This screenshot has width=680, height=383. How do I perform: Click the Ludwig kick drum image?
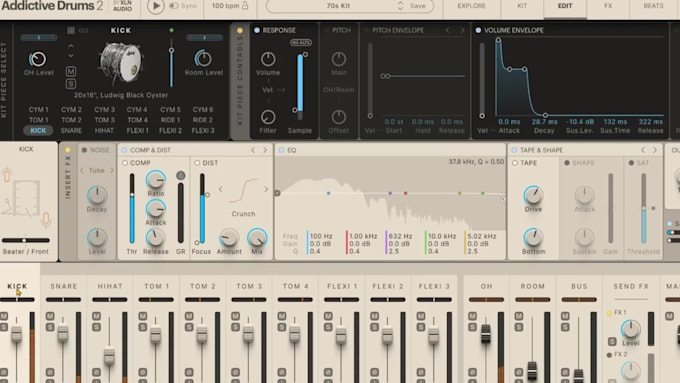tap(121, 63)
